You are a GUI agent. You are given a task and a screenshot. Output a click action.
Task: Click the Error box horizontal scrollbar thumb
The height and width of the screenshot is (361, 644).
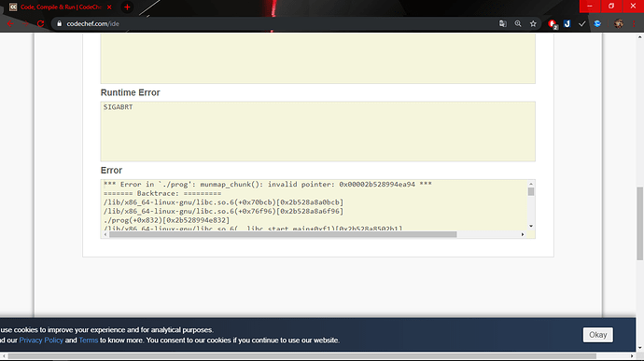point(283,234)
